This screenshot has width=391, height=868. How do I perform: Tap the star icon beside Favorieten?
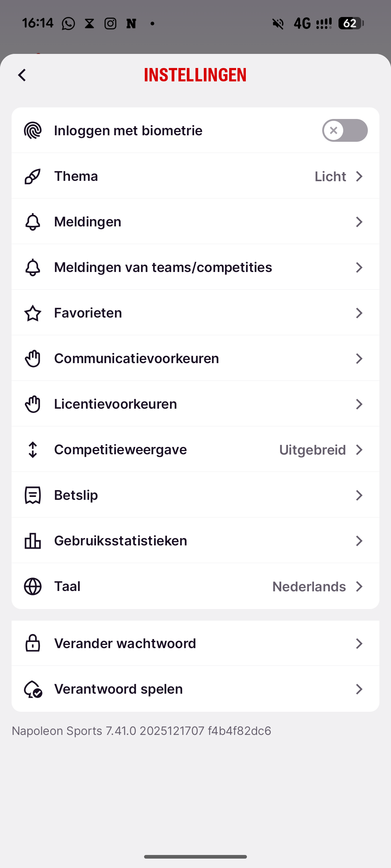tap(33, 313)
